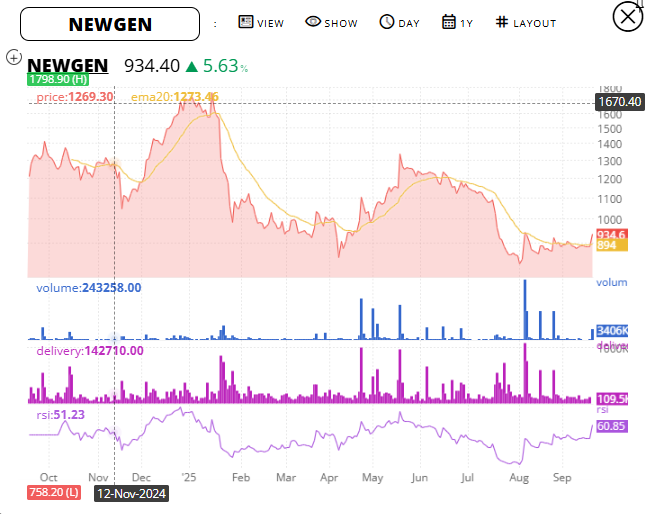Viewport: 649px width, 514px height.
Task: Open the 1Y range selector
Action: (457, 22)
